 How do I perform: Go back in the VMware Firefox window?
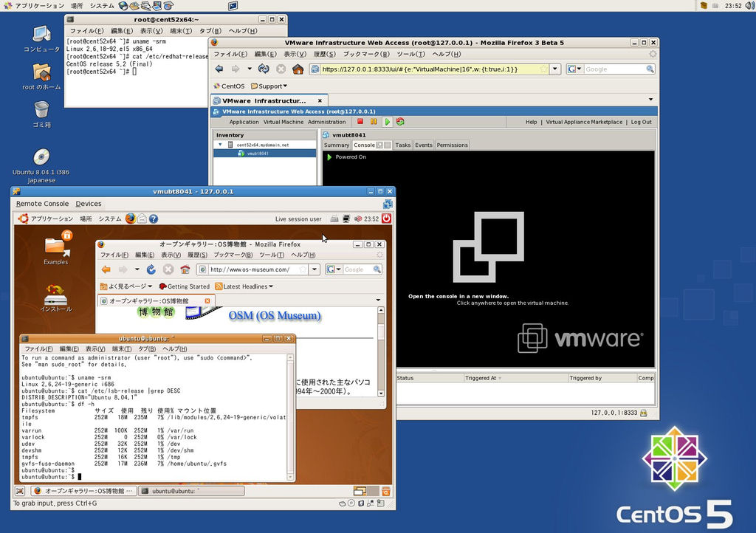(x=219, y=69)
